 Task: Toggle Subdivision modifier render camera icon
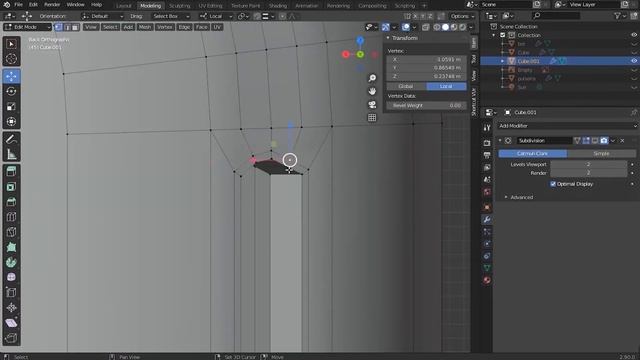(x=604, y=140)
